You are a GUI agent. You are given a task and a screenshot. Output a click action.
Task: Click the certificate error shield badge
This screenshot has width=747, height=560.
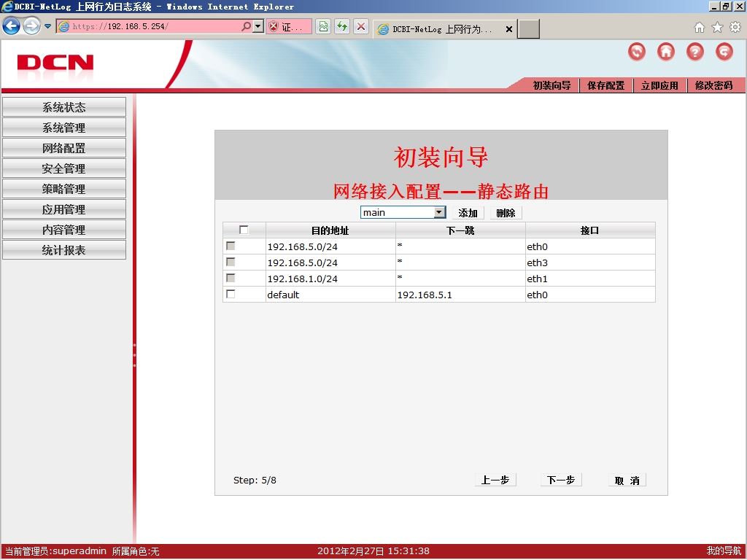289,27
